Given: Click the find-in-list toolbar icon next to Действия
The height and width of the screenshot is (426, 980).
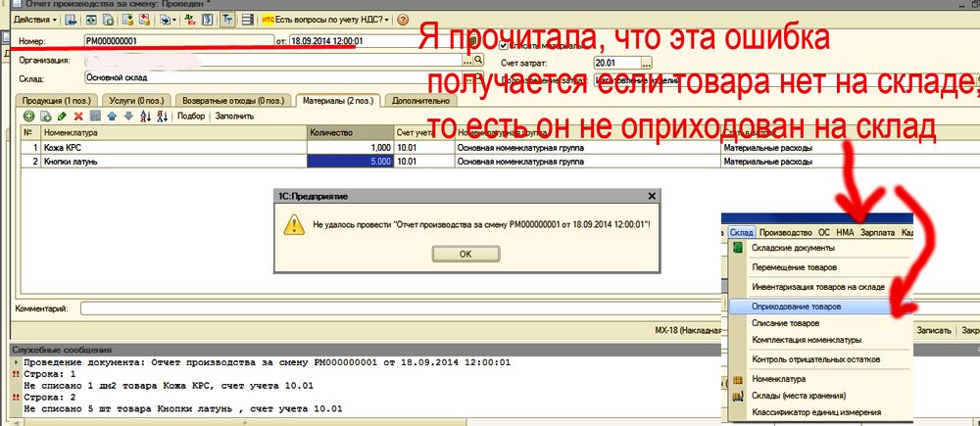Looking at the screenshot, I should tap(71, 20).
